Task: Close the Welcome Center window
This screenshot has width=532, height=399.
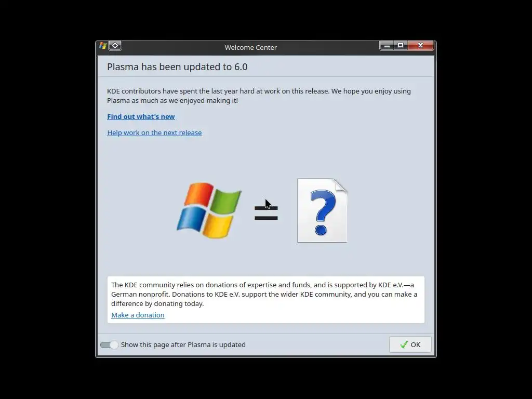Action: (421, 46)
